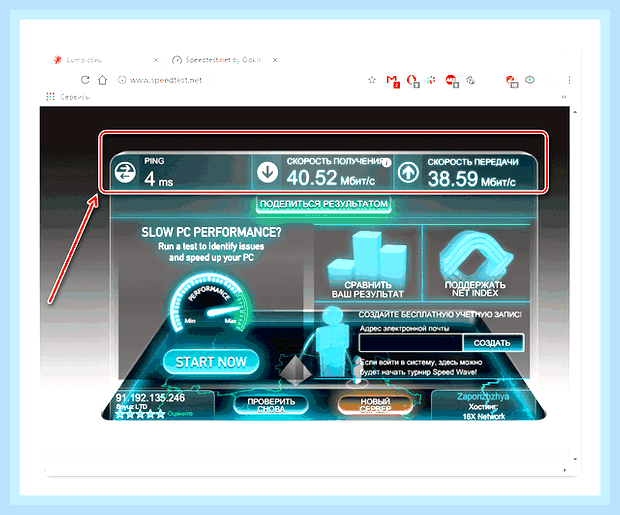Click the Адрес электронной почты input field

pos(410,343)
